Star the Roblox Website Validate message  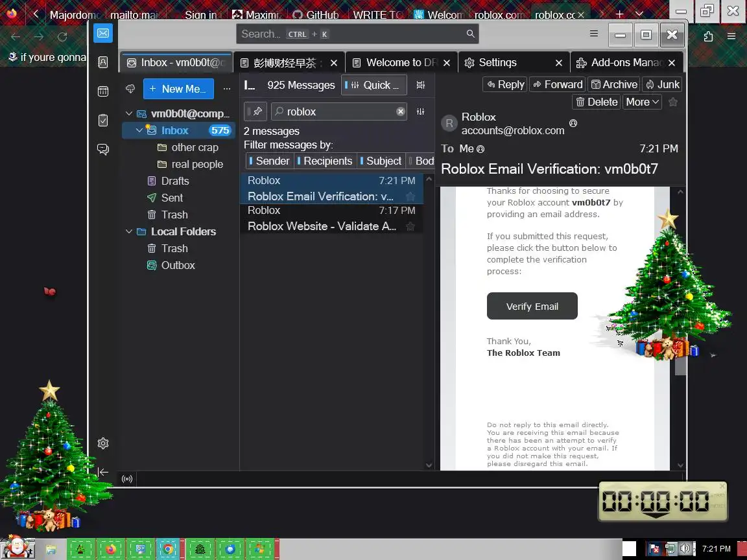pyautogui.click(x=410, y=227)
